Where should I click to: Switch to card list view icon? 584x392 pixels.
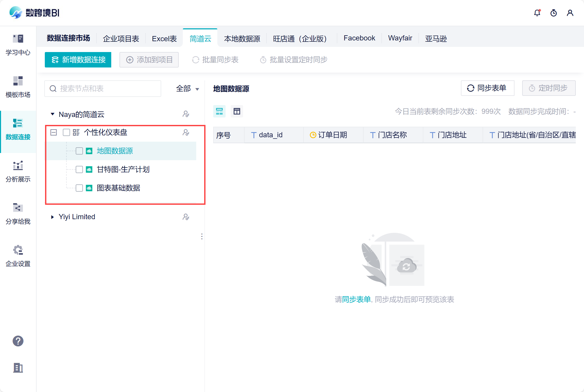coord(219,111)
